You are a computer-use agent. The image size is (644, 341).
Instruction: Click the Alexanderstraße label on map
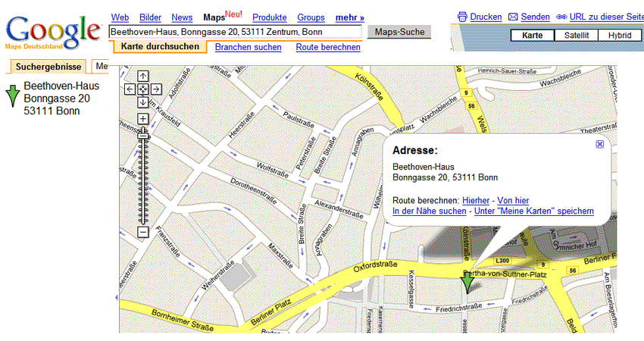(x=339, y=209)
